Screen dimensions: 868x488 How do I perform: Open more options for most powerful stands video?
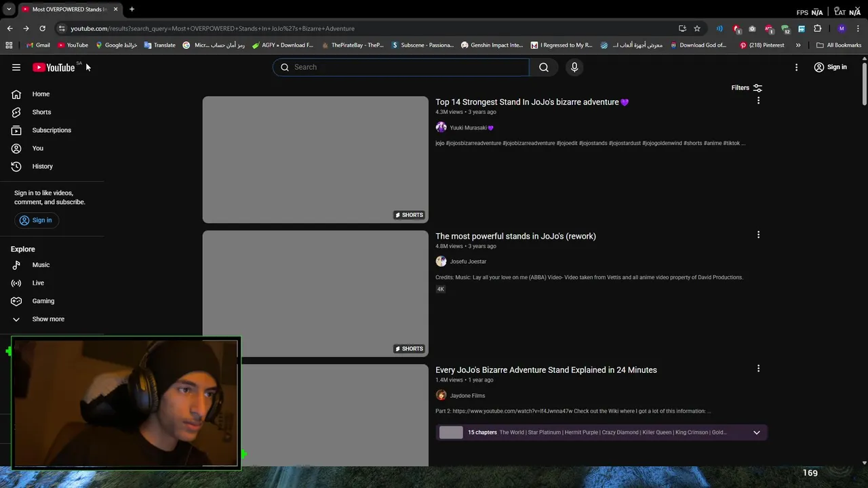coord(758,235)
